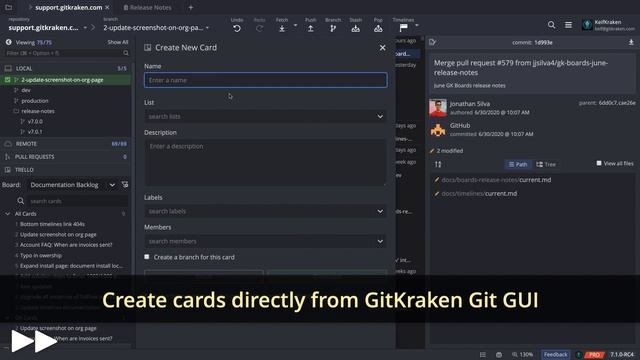Toggle the Viewing 75/75 eye icon

[8, 42]
